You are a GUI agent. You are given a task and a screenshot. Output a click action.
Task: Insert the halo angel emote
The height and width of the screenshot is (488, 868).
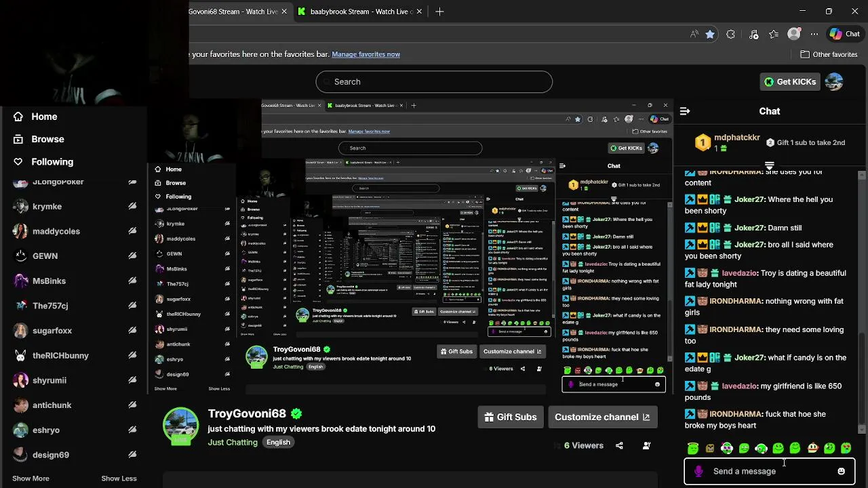(x=692, y=448)
